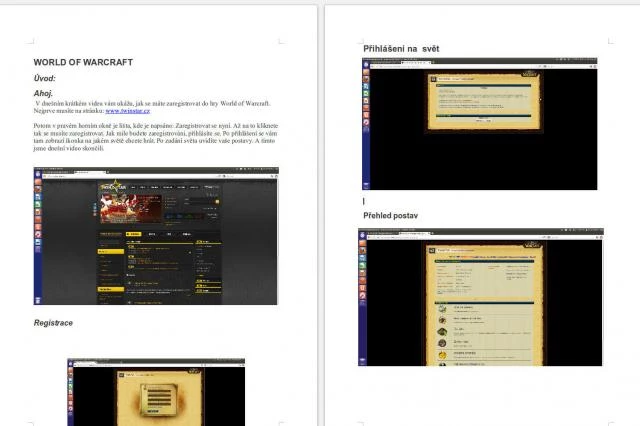
Task: Select the image under Přihlášení na svět
Action: (x=480, y=124)
